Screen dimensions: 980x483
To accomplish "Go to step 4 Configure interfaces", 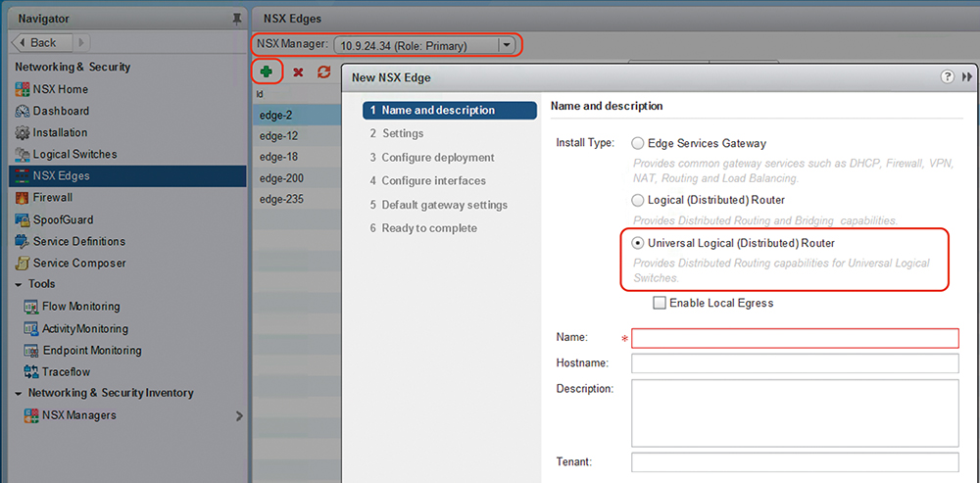I will [427, 180].
